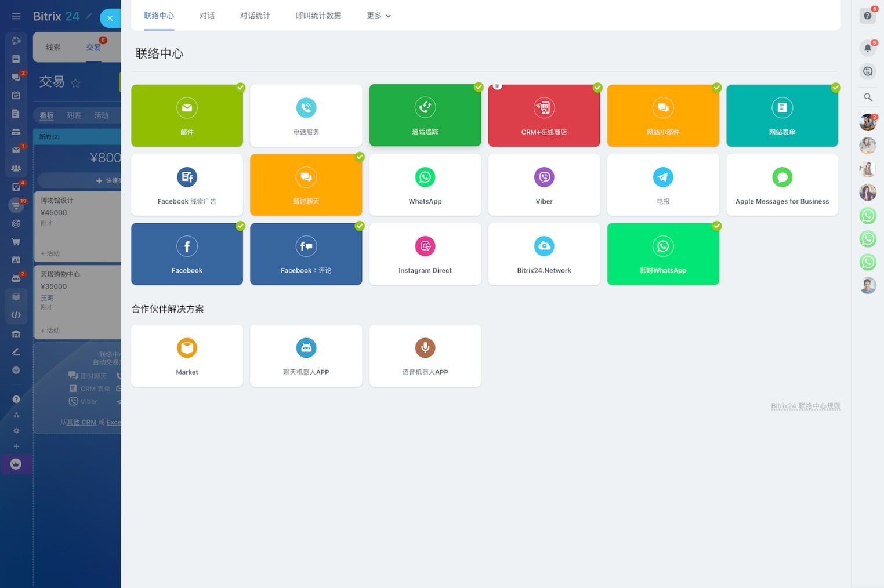The height and width of the screenshot is (588, 884).
Task: Open the blue Facebook tile
Action: [x=187, y=254]
